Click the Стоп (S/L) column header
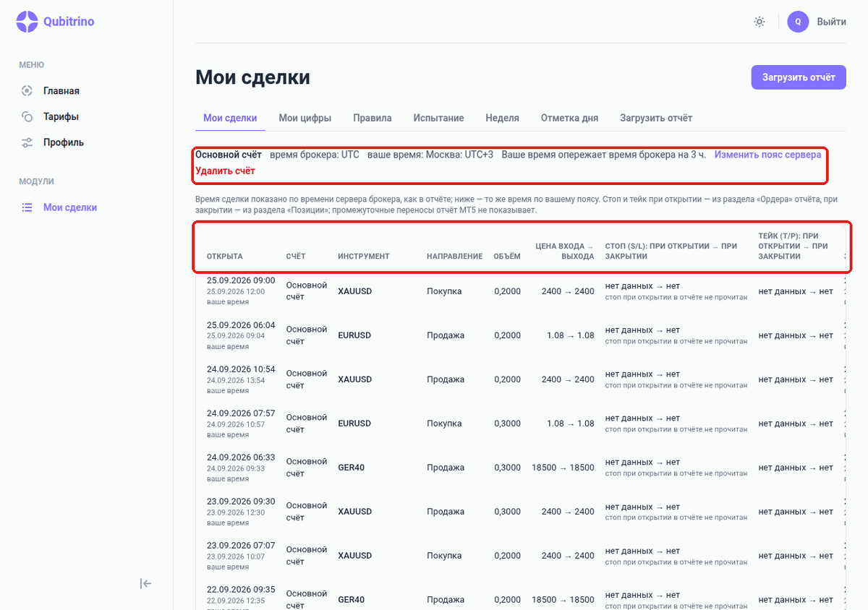Image resolution: width=868 pixels, height=610 pixels. [671, 252]
